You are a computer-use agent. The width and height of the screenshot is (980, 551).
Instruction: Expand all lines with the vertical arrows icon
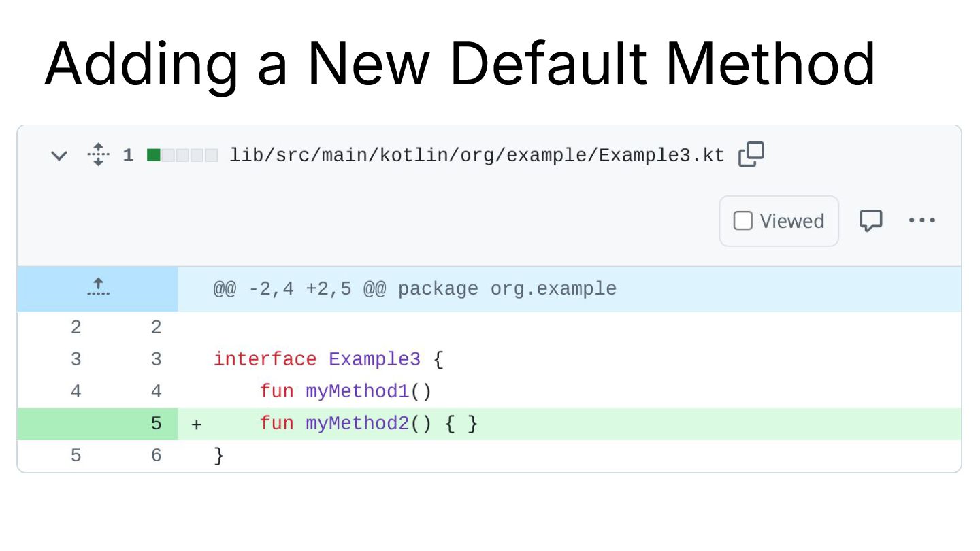(98, 155)
